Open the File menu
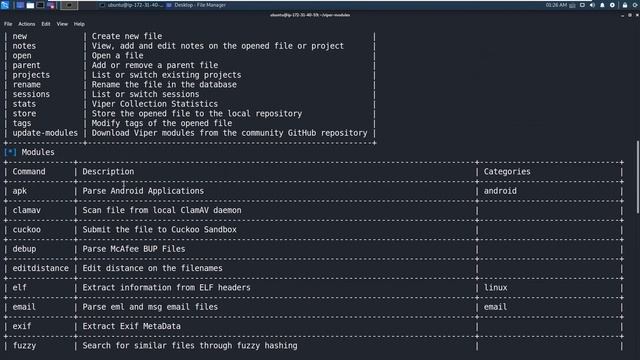The image size is (640, 360). tap(8, 24)
